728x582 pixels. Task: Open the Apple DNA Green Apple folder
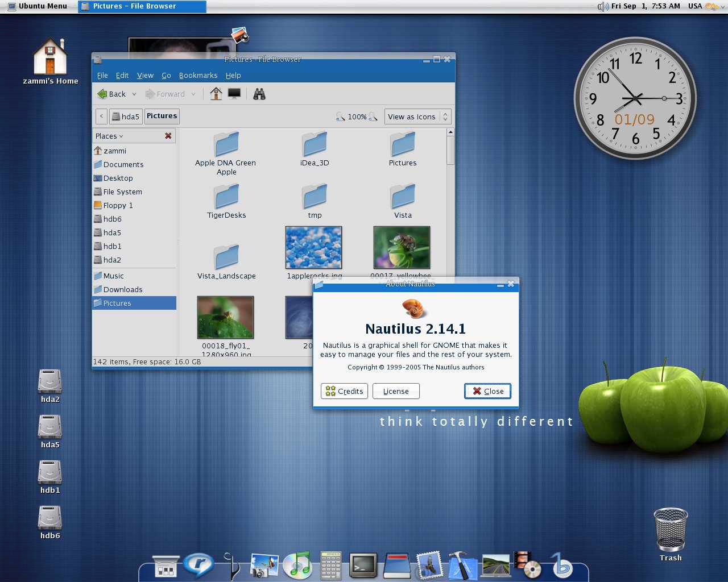226,144
